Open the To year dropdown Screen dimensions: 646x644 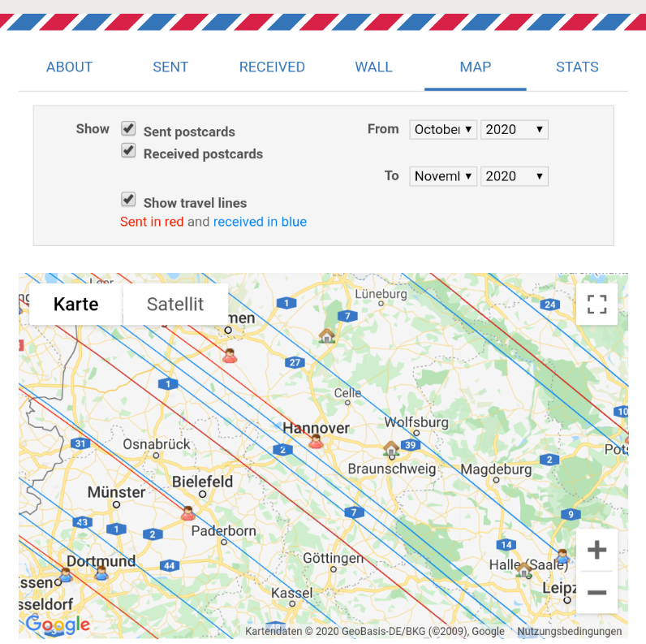click(515, 176)
